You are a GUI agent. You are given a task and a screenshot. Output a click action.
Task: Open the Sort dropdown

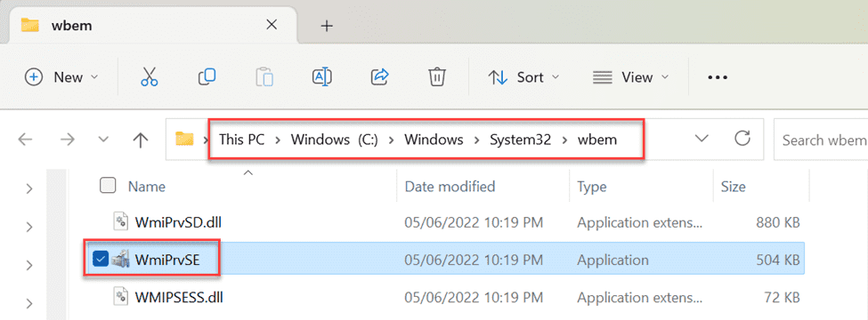[523, 77]
